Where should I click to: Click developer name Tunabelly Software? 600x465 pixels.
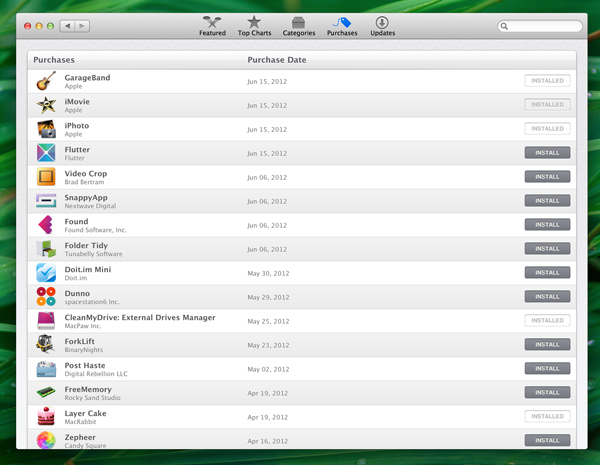pos(93,254)
